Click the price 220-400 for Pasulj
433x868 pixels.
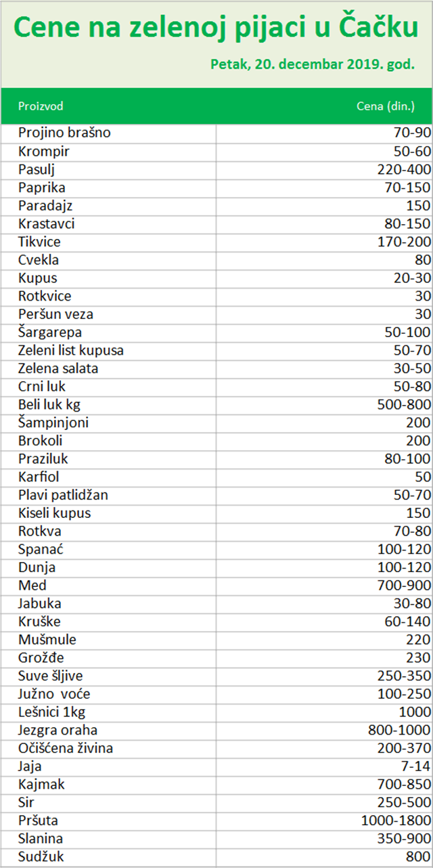[404, 169]
